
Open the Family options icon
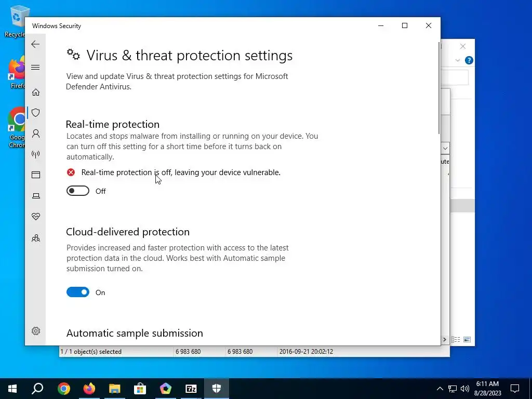(x=36, y=238)
